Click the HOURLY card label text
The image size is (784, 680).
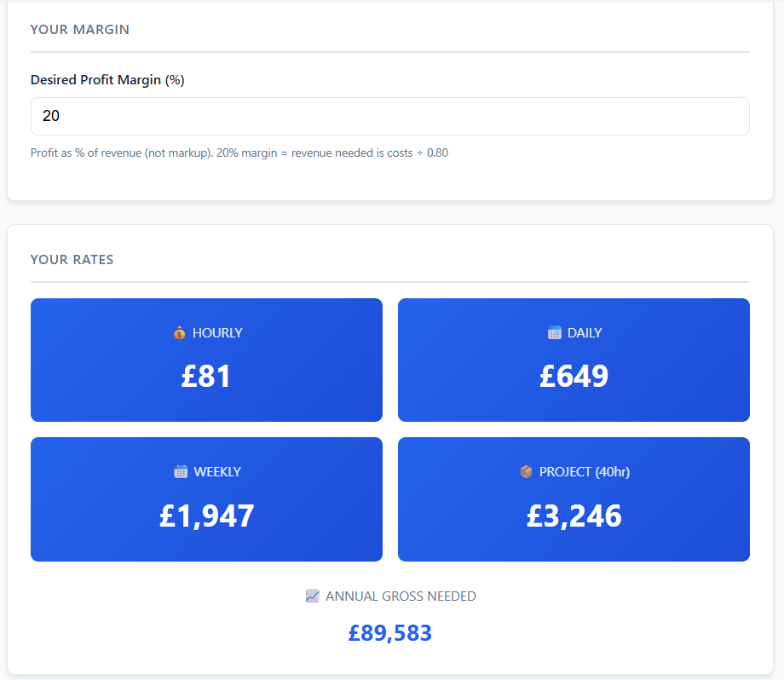[217, 333]
